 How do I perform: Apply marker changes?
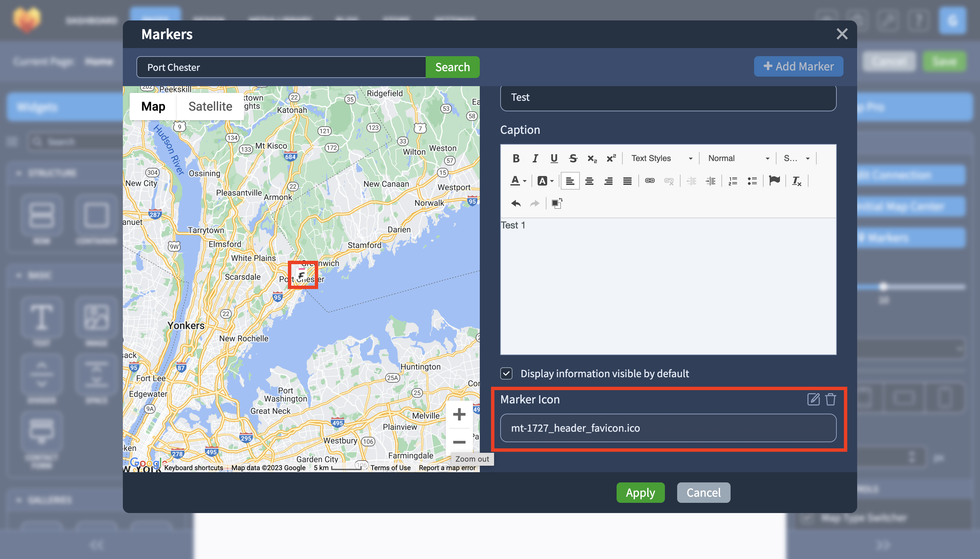pos(640,493)
